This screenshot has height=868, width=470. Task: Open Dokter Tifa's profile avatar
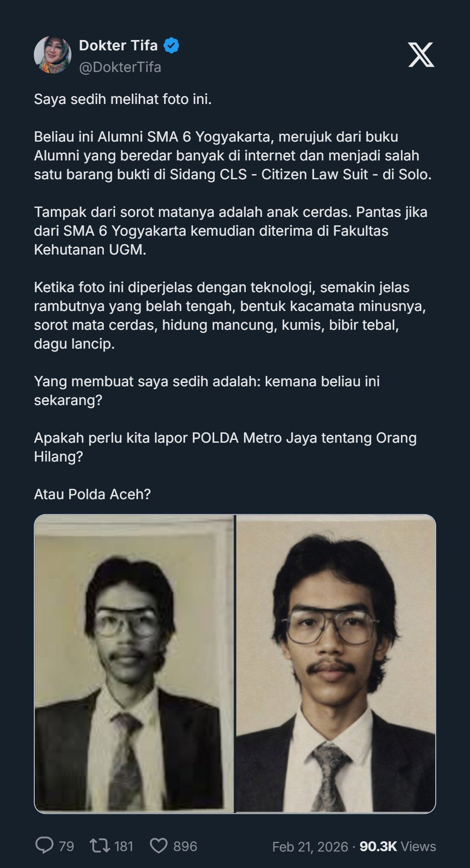[x=53, y=55]
